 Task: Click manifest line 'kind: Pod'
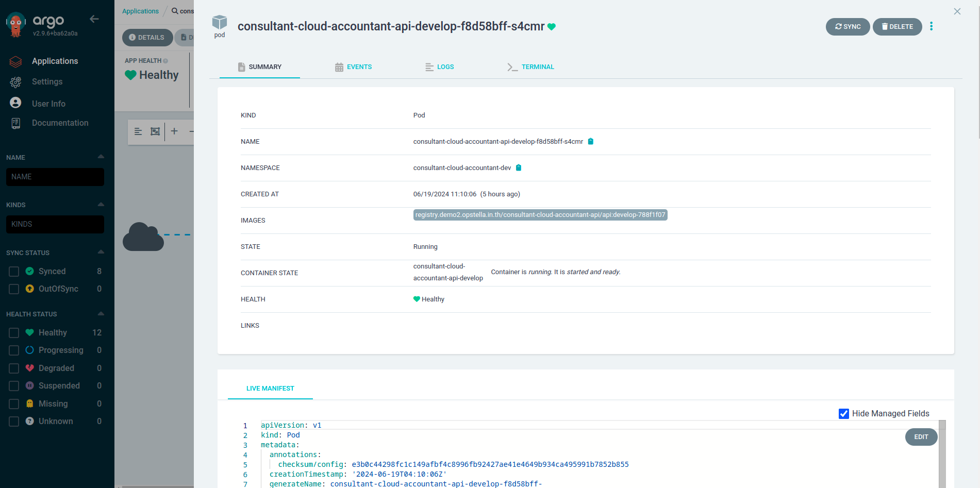click(280, 435)
